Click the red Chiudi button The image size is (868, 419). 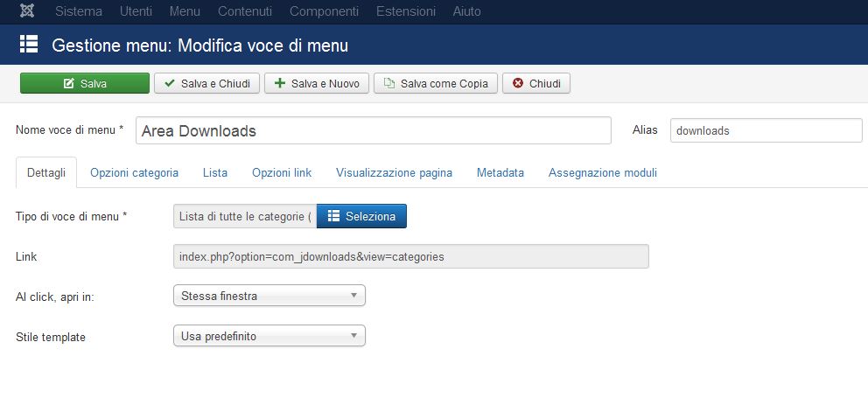[536, 83]
